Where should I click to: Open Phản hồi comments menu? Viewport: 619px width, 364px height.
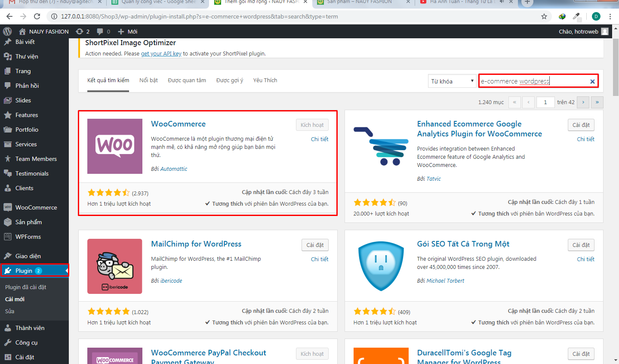(34, 86)
